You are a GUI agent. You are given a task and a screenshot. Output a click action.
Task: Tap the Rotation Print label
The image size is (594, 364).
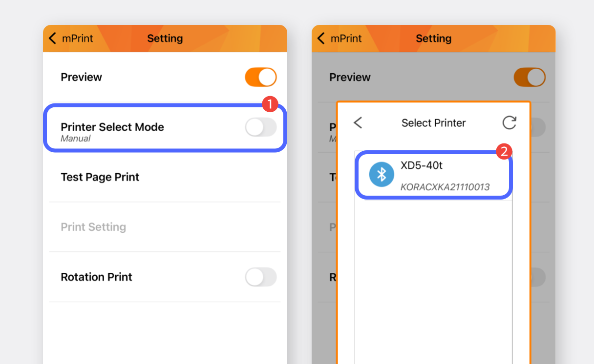[x=97, y=277]
